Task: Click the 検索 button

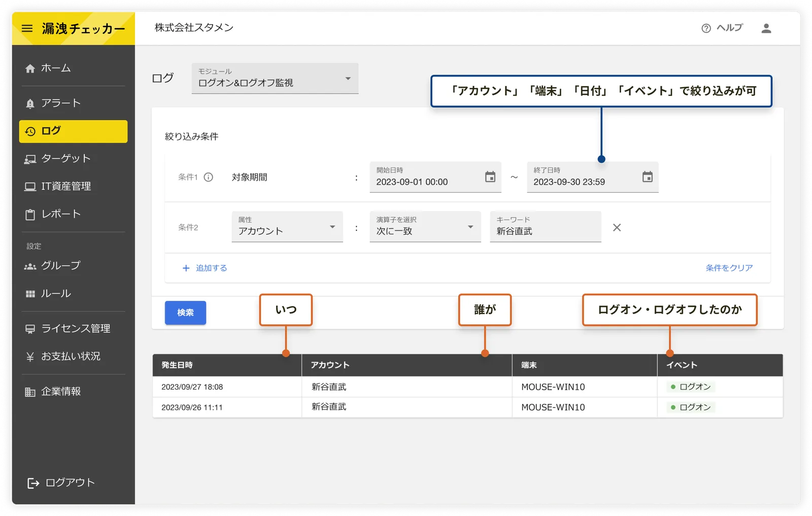Action: [x=185, y=313]
